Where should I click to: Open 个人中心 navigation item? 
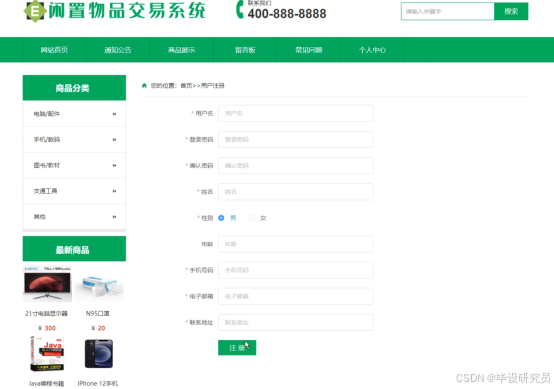[x=372, y=50]
